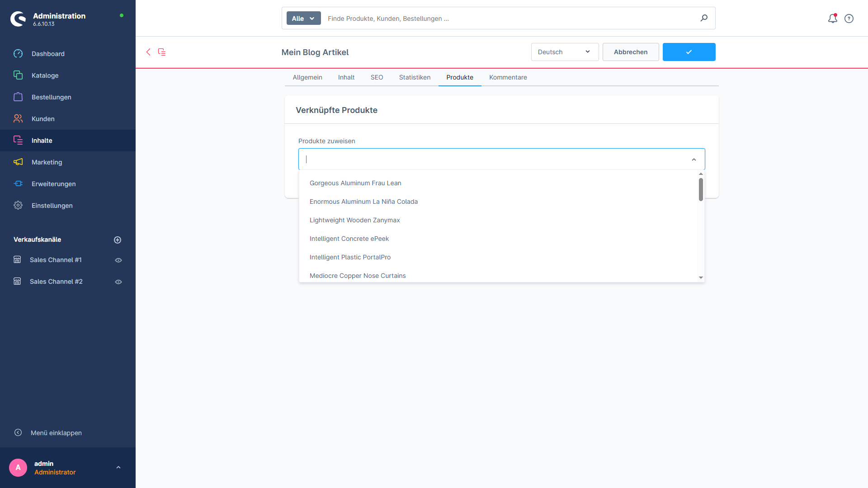This screenshot has height=488, width=868.
Task: Switch to the Inhalt tab
Action: [346, 77]
